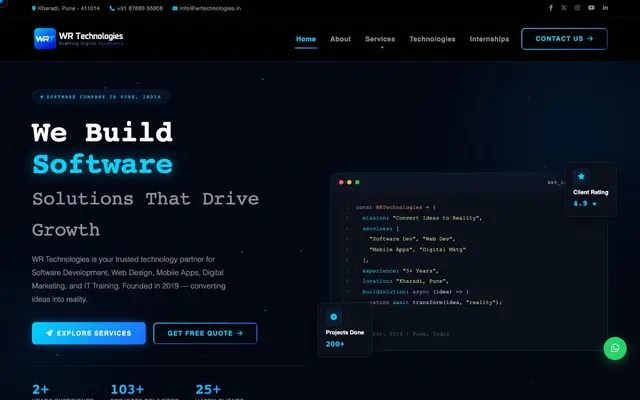The image size is (640, 400).
Task: Click code line 'mission: "Convert Ideas to Reality"'
Action: pos(422,218)
